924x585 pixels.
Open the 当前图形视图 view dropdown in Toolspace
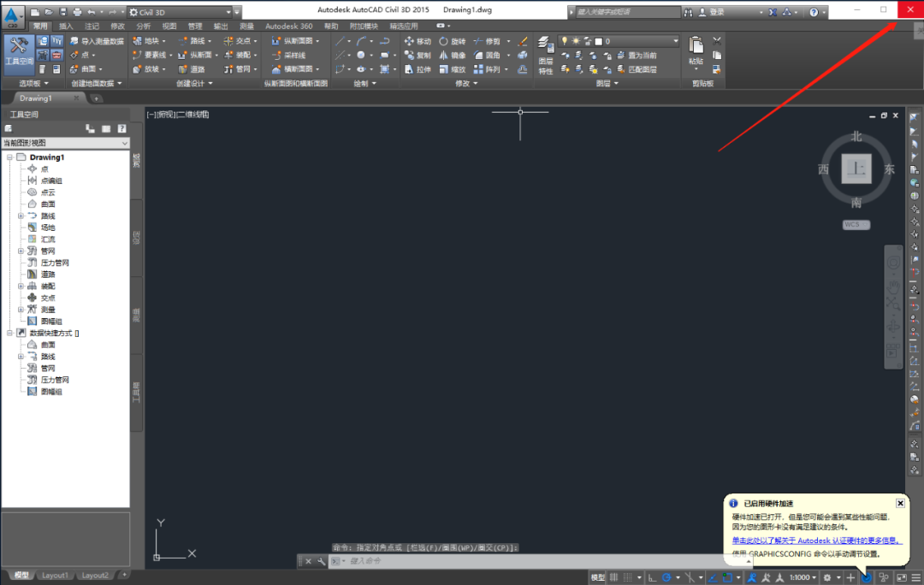(x=65, y=143)
